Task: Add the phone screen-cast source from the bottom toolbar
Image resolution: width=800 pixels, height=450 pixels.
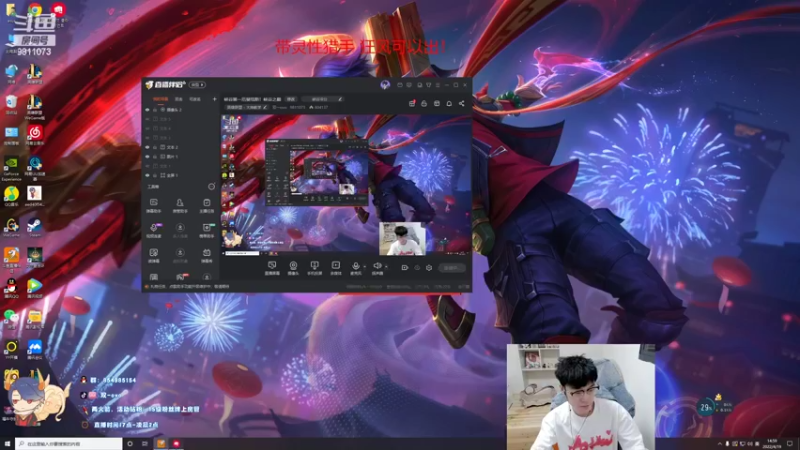Action: [x=314, y=268]
